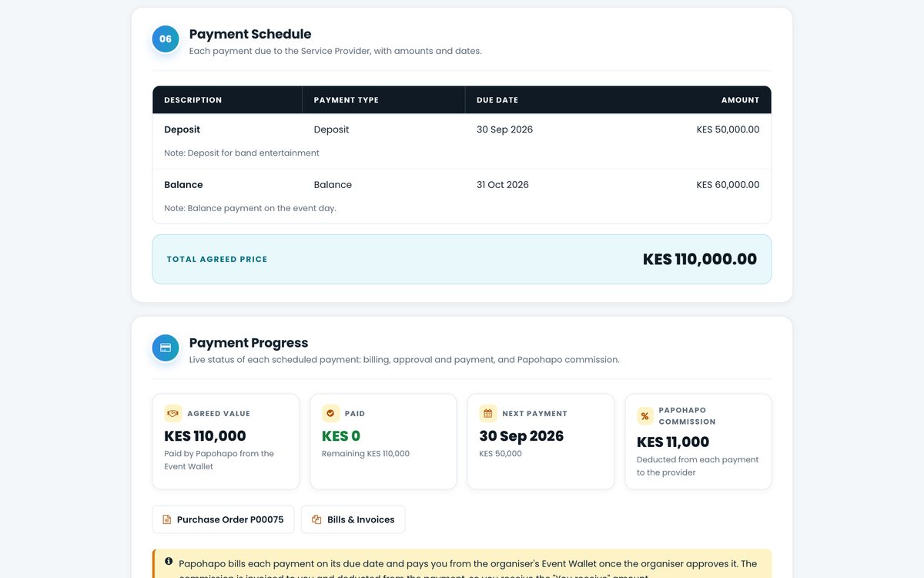This screenshot has height=578, width=924.
Task: Click the note about band entertainment deposit
Action: tap(242, 153)
